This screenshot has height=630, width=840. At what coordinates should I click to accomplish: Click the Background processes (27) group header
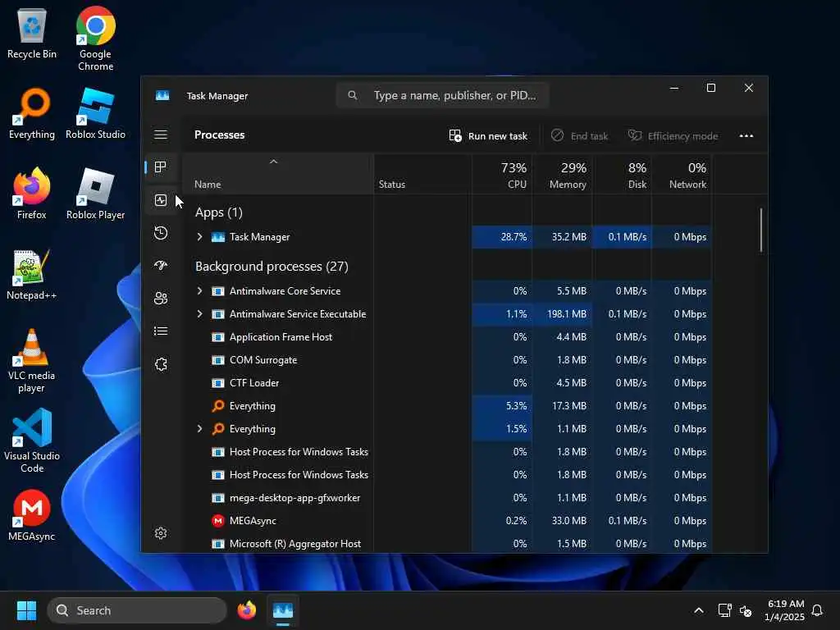272,267
